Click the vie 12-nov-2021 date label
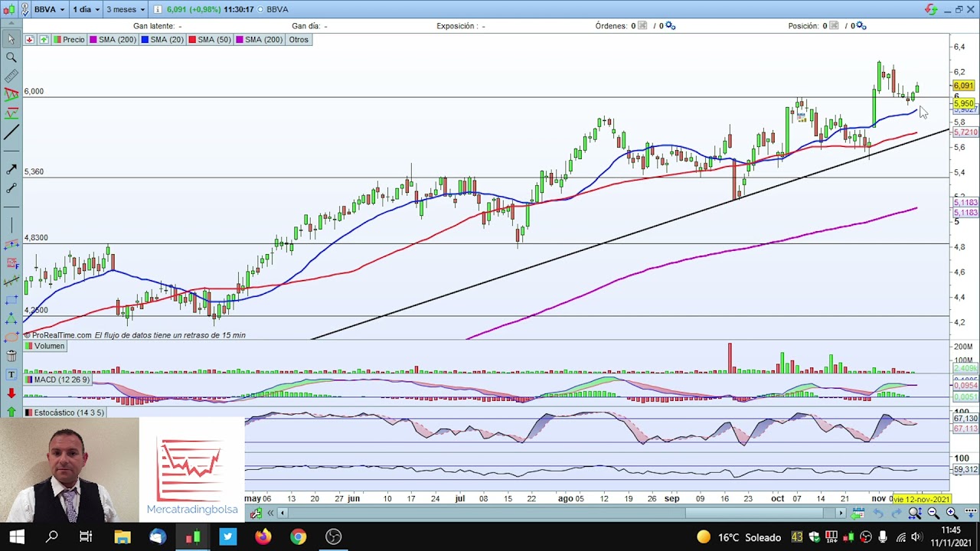Image resolution: width=980 pixels, height=551 pixels. pyautogui.click(x=922, y=499)
